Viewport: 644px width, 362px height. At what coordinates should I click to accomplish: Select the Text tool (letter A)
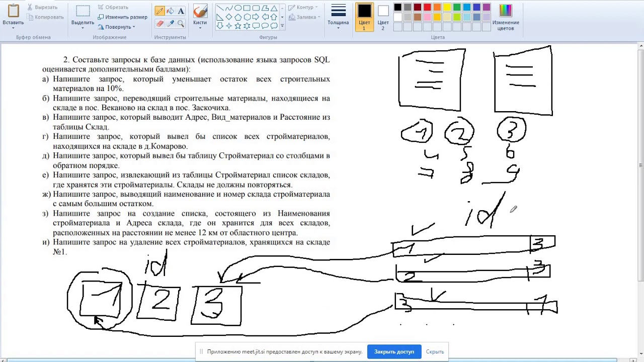[181, 11]
